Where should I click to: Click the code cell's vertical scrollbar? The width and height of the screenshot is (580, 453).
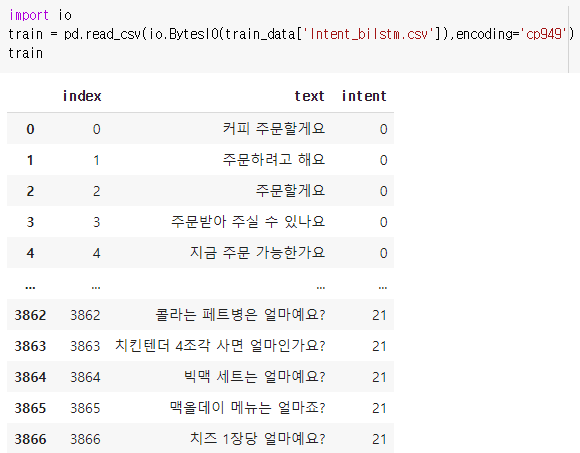[x=568, y=39]
